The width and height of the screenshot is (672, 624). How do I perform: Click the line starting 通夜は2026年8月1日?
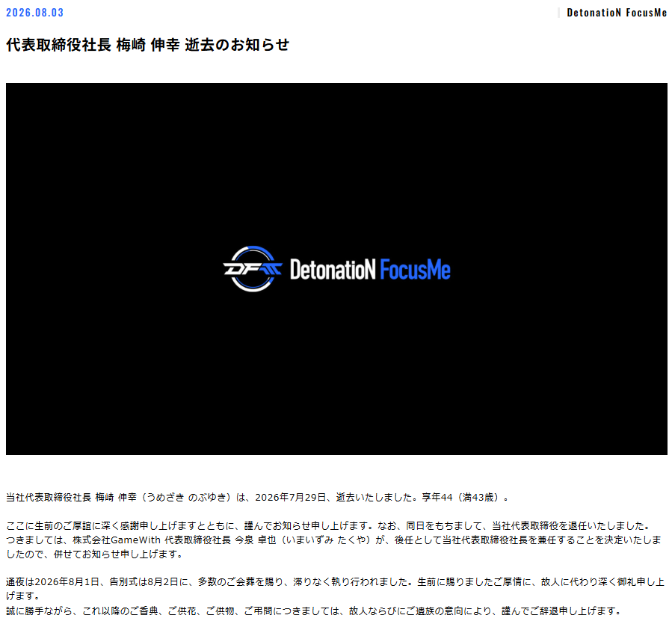click(x=335, y=581)
